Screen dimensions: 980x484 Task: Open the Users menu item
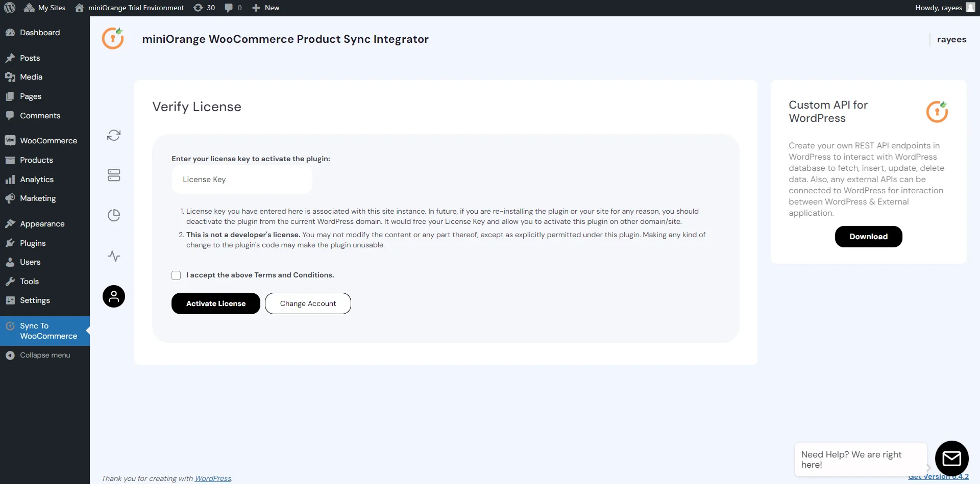click(x=45, y=262)
